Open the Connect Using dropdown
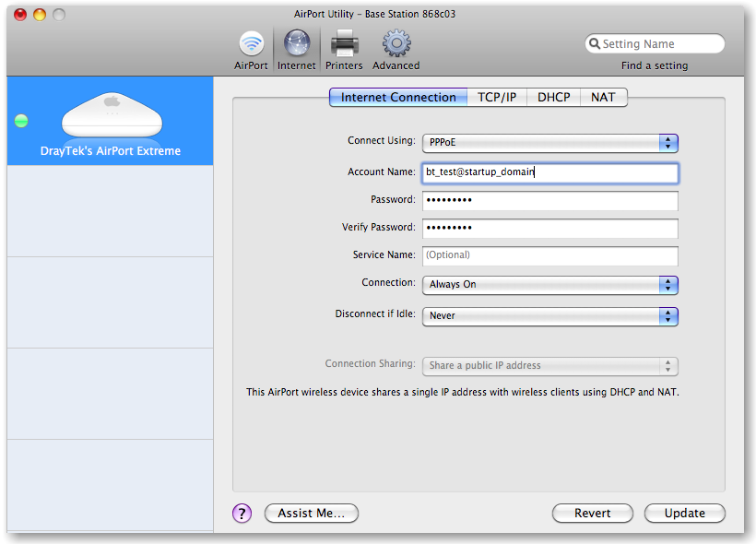Image resolution: width=756 pixels, height=544 pixels. [x=549, y=143]
